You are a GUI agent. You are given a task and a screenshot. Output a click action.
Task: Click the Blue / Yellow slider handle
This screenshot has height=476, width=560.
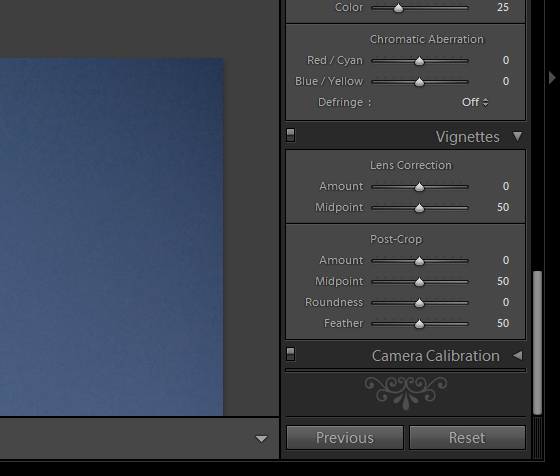419,82
